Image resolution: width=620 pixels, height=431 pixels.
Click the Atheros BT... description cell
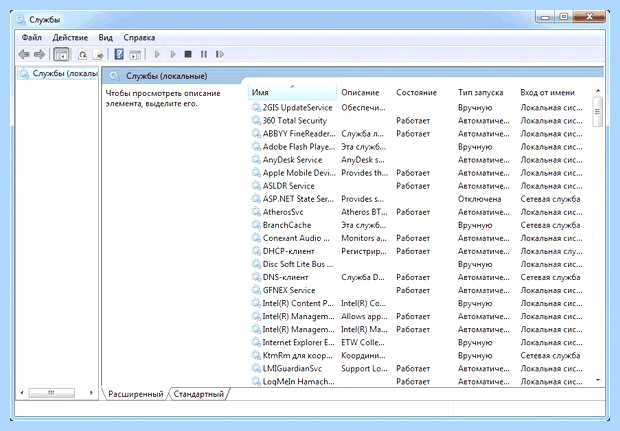coord(364,212)
